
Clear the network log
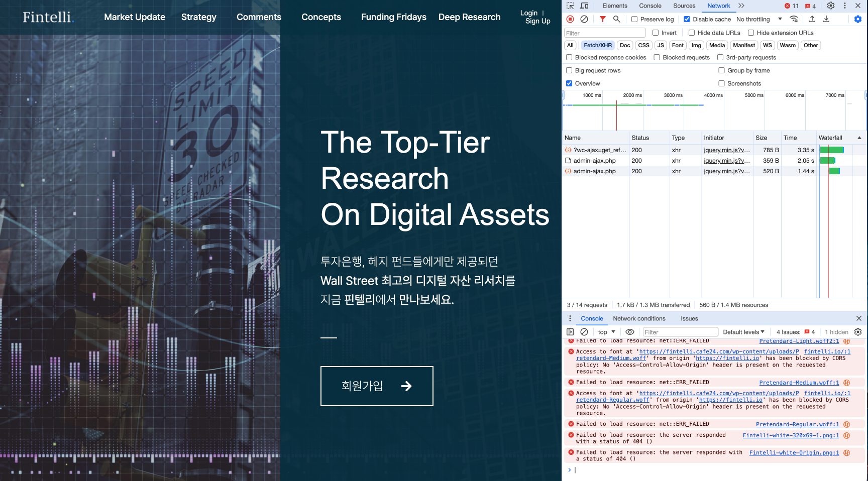pyautogui.click(x=584, y=19)
